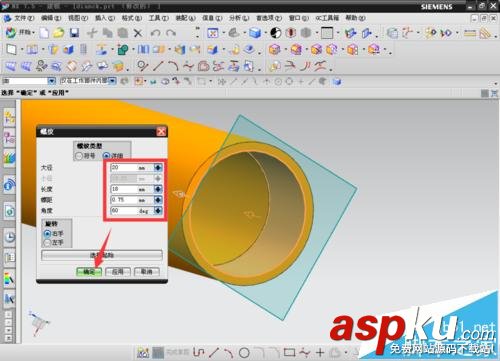Viewport: 500px width, 361px height.
Task: Click the Open folder icon
Action: tap(59, 33)
